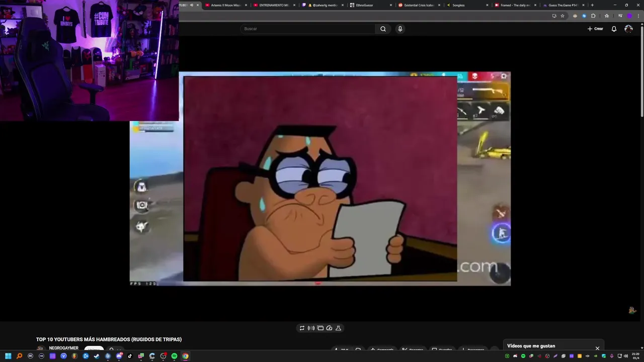Click install/cast icon in address bar
The width and height of the screenshot is (644, 362).
click(554, 16)
